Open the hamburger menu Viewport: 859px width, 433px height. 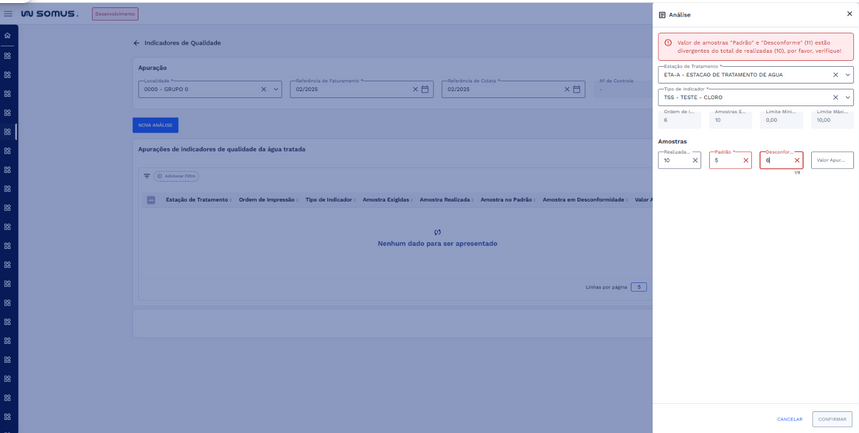point(8,14)
